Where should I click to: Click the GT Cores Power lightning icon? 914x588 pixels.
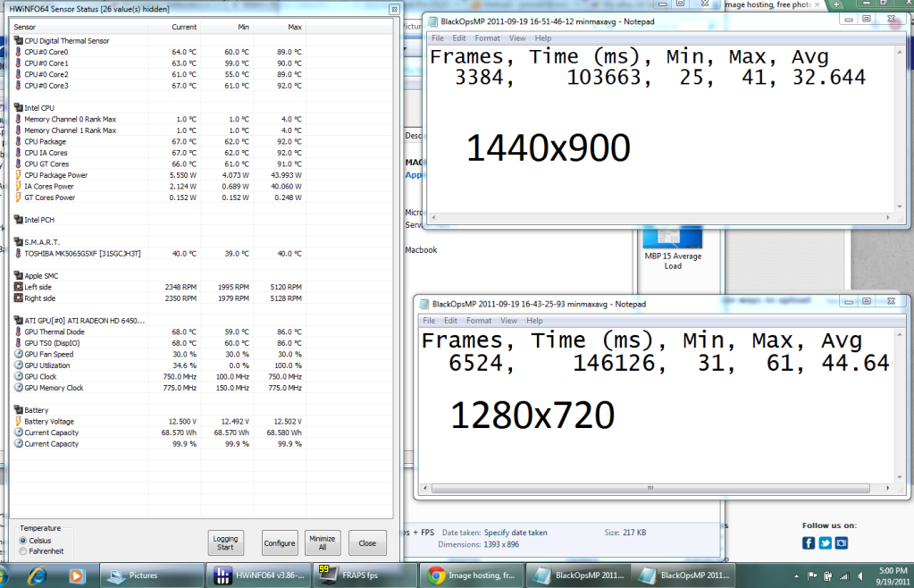click(18, 197)
